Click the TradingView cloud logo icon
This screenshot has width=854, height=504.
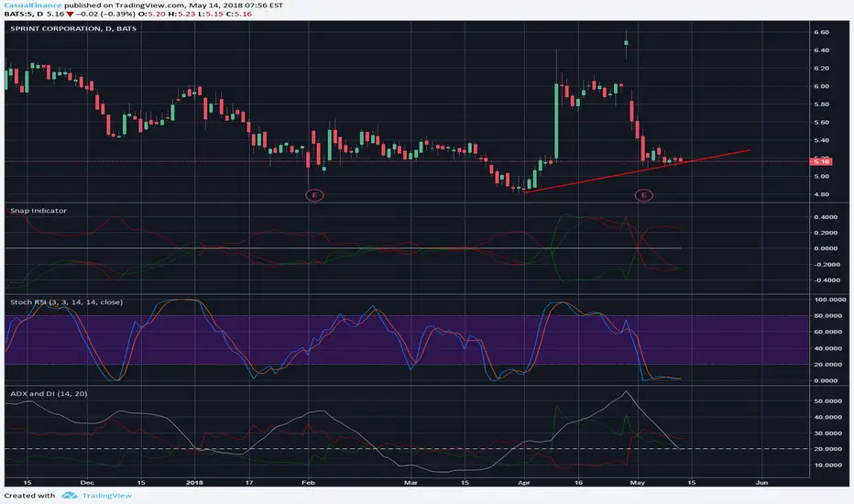69,495
